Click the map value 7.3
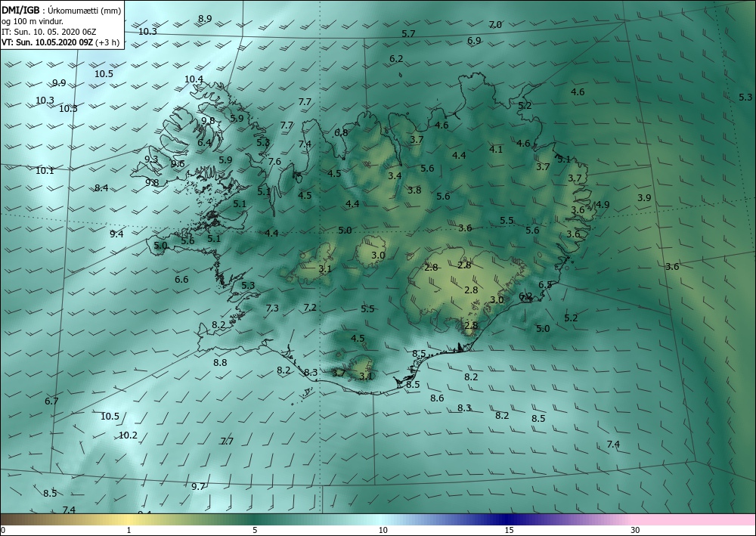The height and width of the screenshot is (536, 756). click(x=272, y=308)
